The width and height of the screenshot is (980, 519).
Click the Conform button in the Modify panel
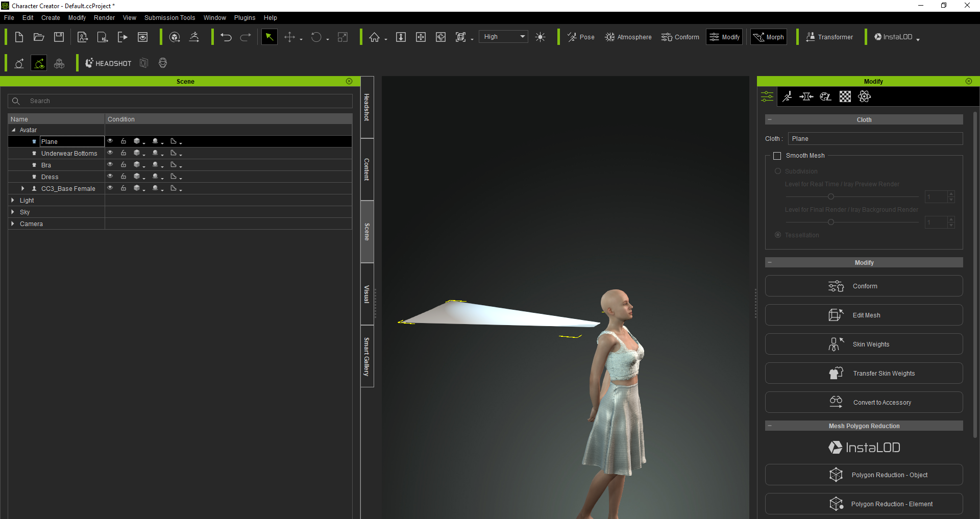(864, 286)
